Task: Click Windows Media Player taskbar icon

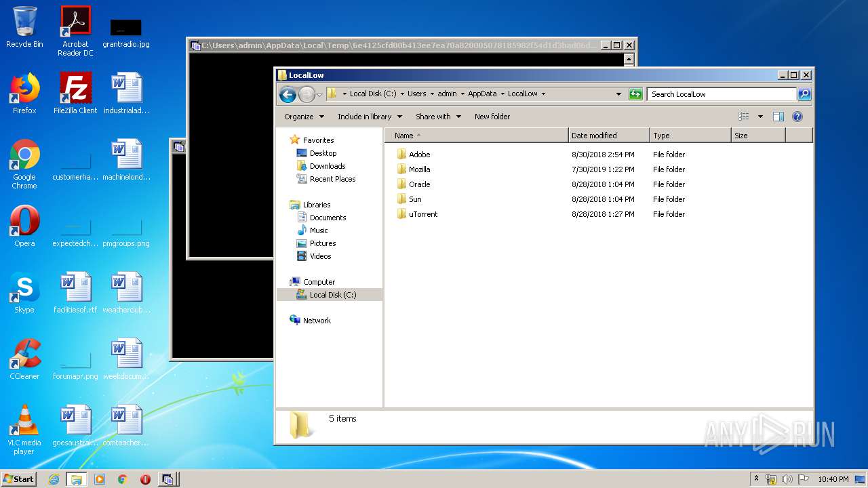Action: pos(99,479)
